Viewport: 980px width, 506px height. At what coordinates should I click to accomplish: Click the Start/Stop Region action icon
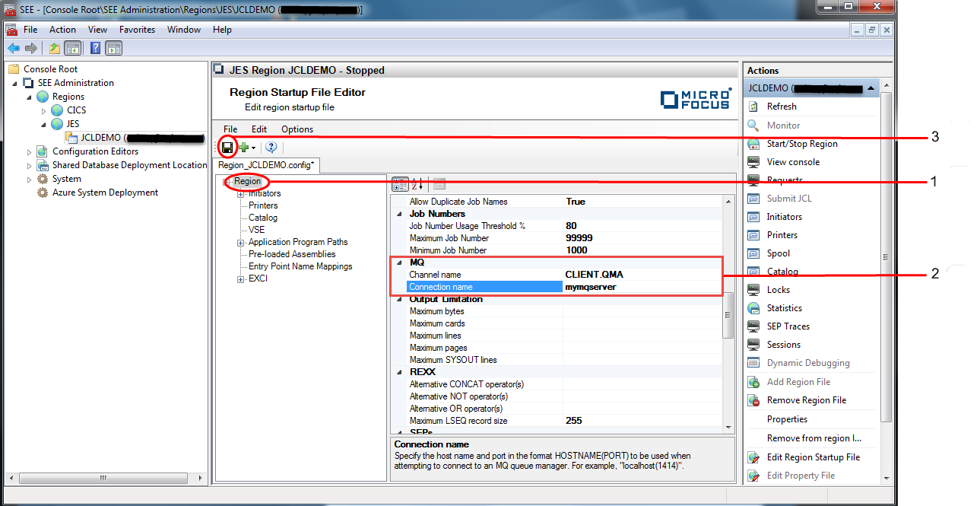coord(753,144)
